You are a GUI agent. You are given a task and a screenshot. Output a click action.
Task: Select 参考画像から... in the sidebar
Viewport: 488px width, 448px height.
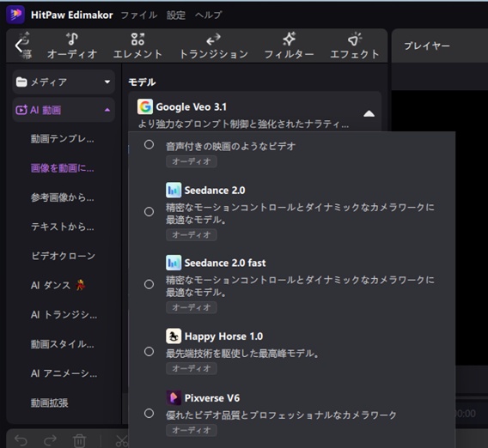tap(62, 197)
